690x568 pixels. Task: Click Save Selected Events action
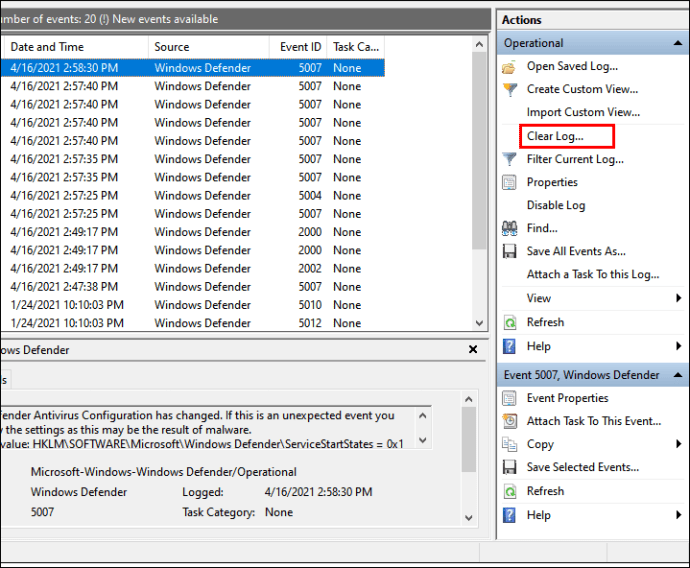click(x=583, y=467)
